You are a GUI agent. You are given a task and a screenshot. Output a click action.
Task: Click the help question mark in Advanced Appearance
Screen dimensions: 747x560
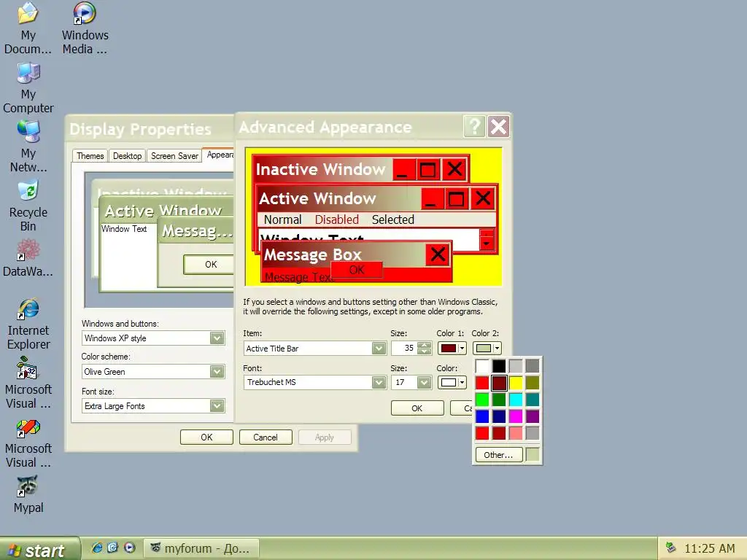coord(474,127)
